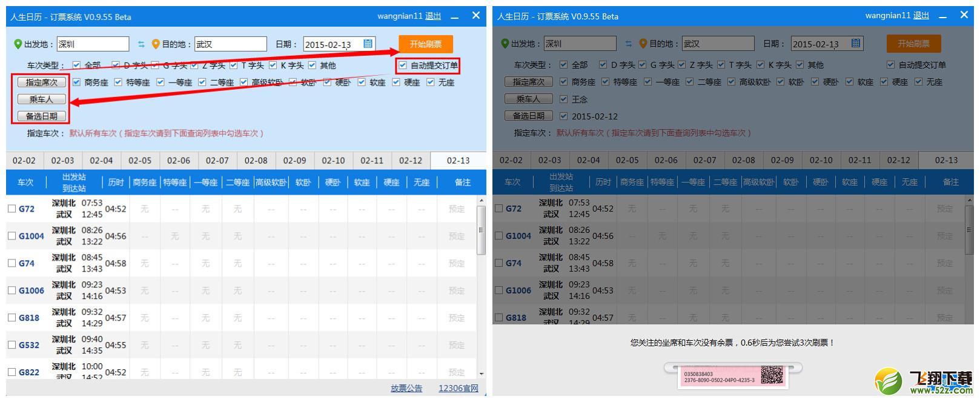The width and height of the screenshot is (980, 402).
Task: Close the right 订票系统 window
Action: tap(964, 15)
